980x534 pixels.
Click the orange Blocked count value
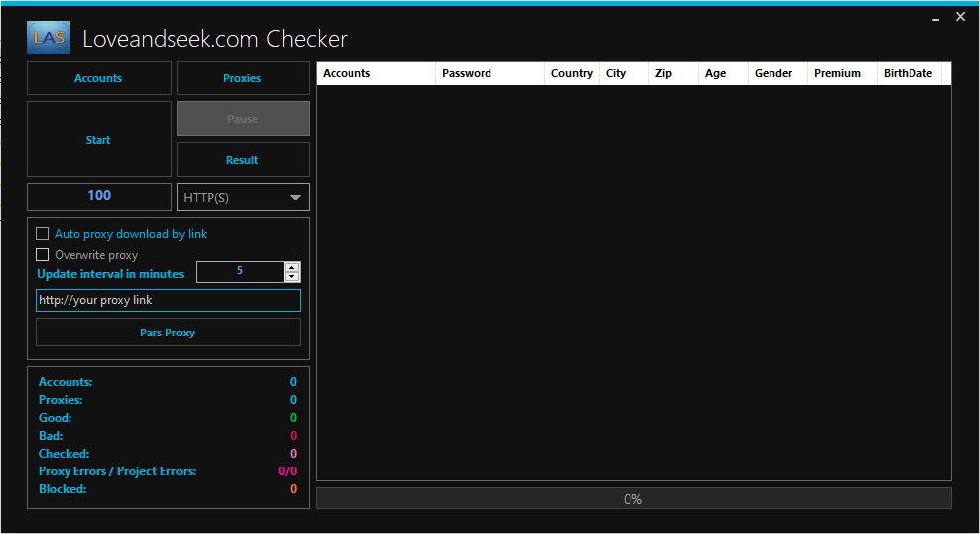293,489
